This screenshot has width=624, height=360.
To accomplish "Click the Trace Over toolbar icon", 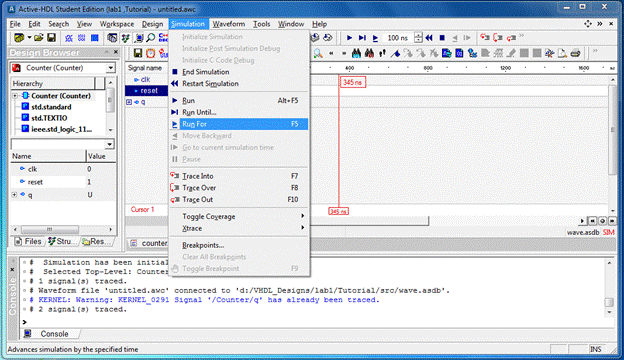I will [x=498, y=38].
